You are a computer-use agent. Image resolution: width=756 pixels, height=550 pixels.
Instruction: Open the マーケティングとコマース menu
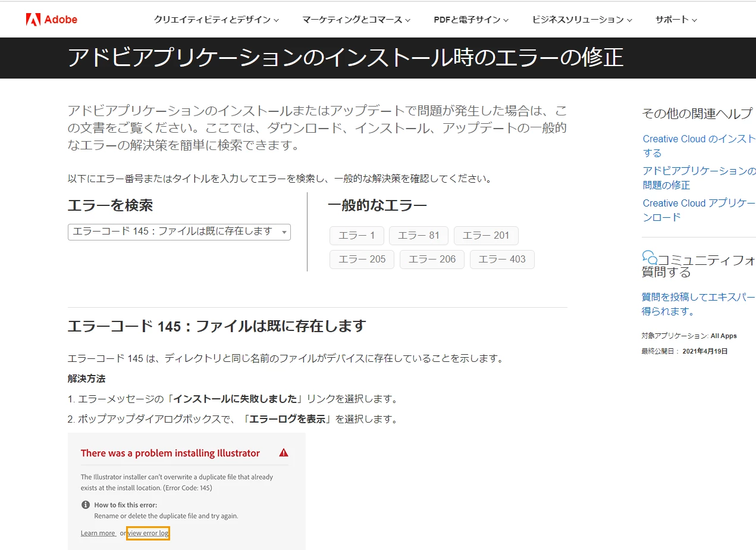pyautogui.click(x=356, y=20)
